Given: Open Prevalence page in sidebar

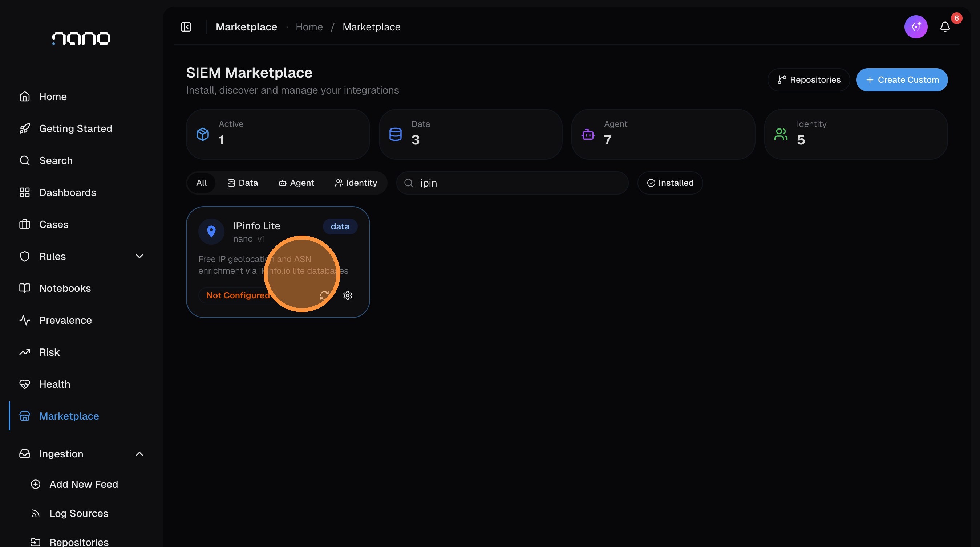Looking at the screenshot, I should 65,320.
